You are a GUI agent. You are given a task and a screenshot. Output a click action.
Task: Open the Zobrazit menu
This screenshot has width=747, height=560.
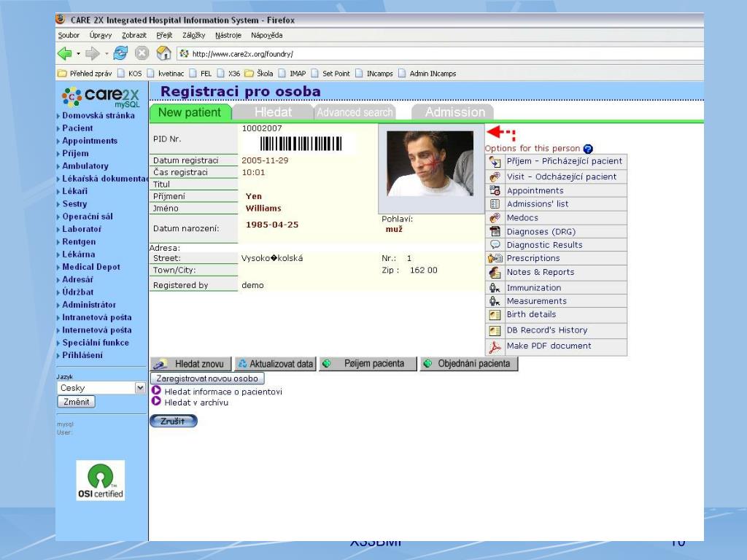134,35
